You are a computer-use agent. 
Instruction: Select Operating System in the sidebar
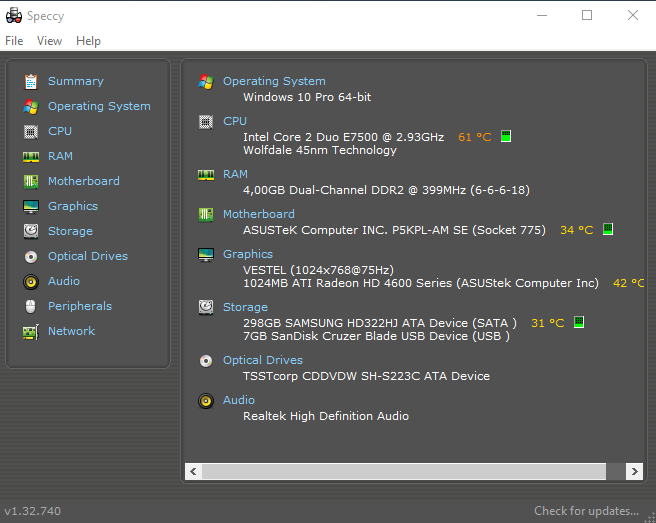click(x=99, y=106)
